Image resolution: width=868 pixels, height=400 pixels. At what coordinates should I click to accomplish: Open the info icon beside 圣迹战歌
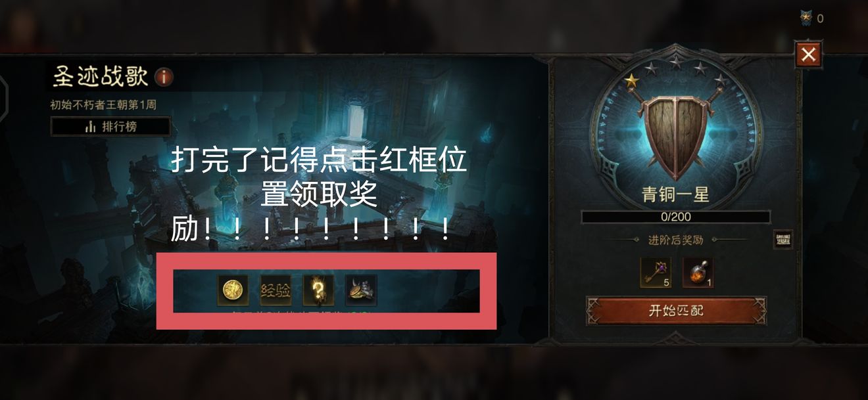coord(164,78)
